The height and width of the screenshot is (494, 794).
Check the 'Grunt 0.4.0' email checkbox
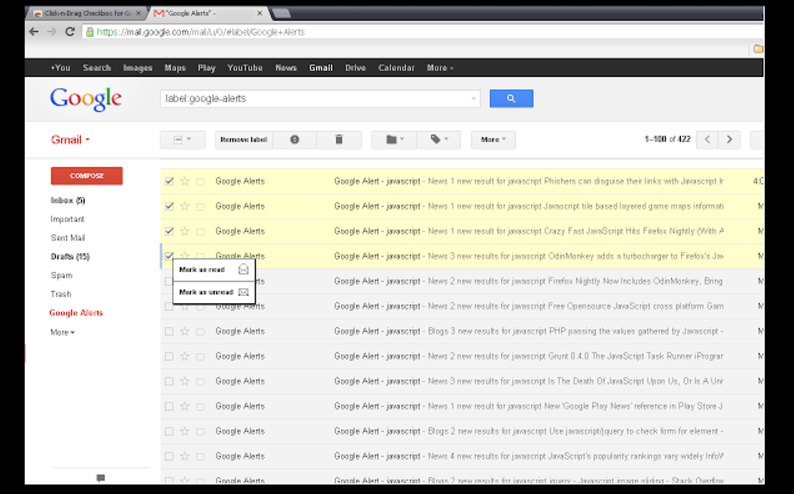click(x=169, y=356)
